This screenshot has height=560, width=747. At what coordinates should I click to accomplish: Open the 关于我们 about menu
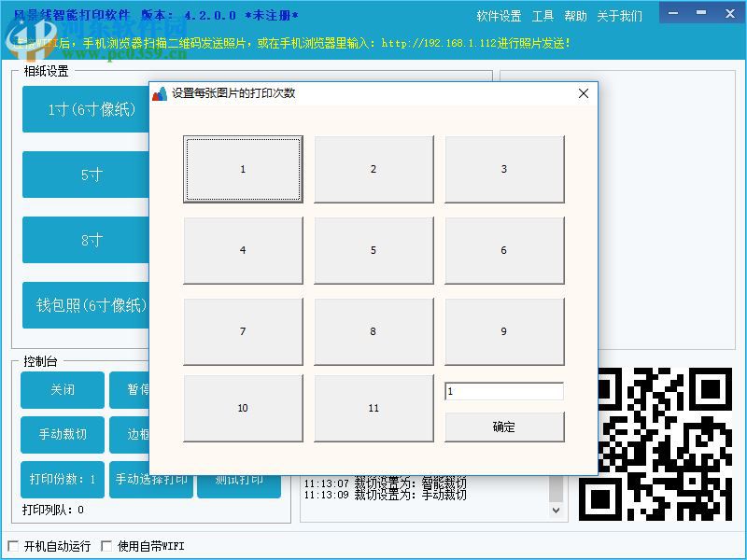coord(617,15)
